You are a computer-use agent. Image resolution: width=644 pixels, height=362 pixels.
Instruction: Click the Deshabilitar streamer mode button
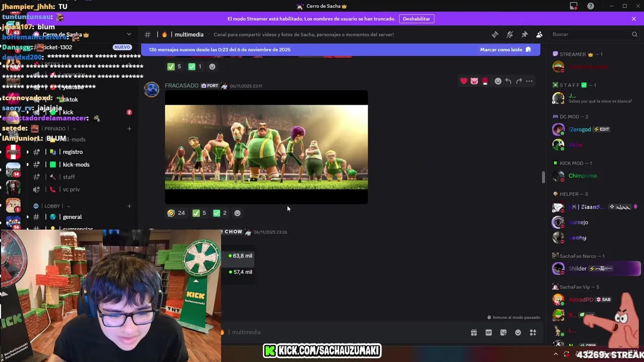[417, 19]
